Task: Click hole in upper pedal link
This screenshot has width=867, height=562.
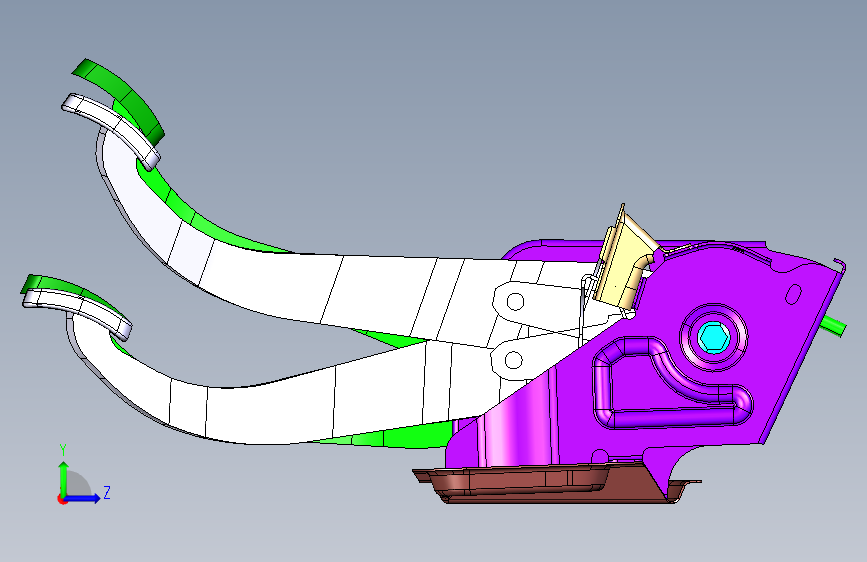Action: [x=515, y=302]
